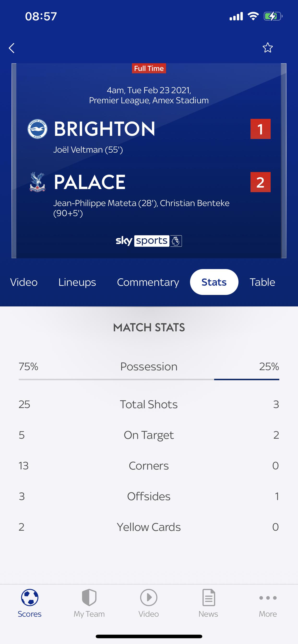Screen dimensions: 298x644
Task: Open the Commentary tab
Action: (148, 282)
